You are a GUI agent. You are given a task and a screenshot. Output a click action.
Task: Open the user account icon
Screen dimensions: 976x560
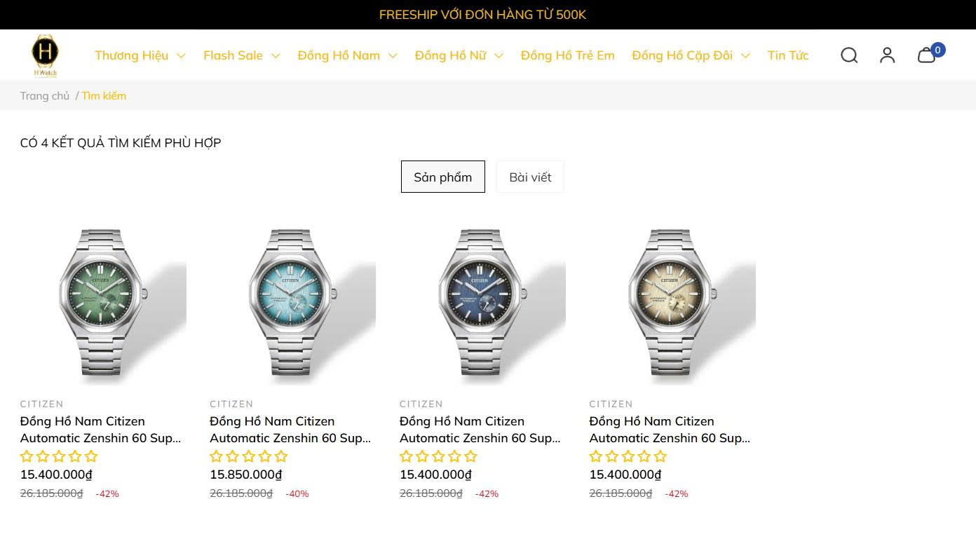pos(888,55)
